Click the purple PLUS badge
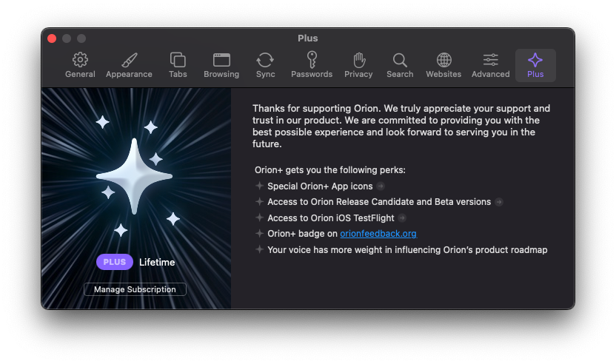 (114, 262)
